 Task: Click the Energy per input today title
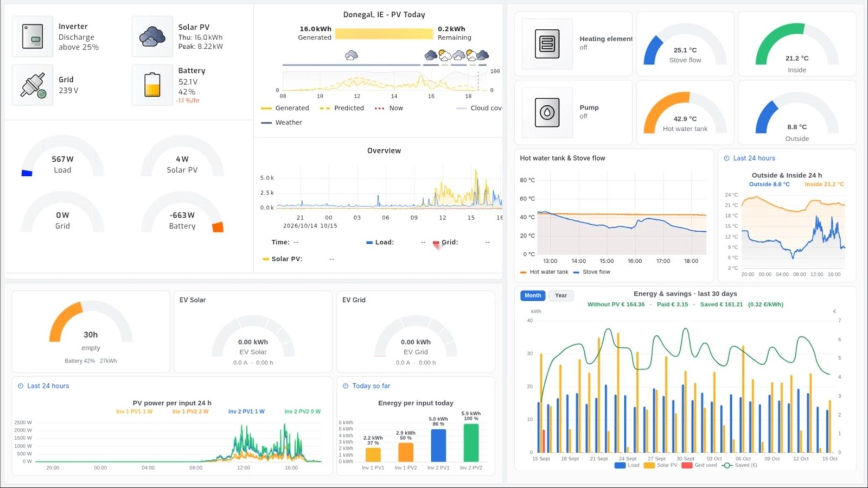click(x=416, y=403)
